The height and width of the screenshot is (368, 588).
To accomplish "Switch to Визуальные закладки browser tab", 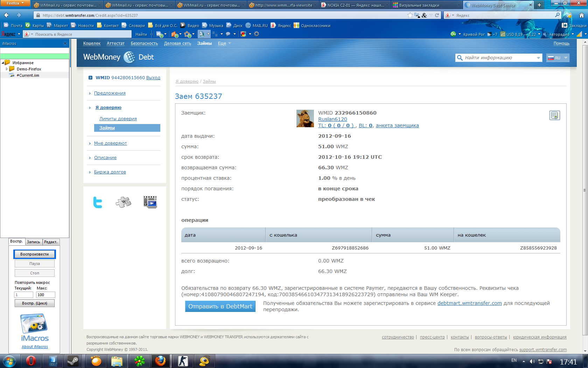I will [426, 5].
